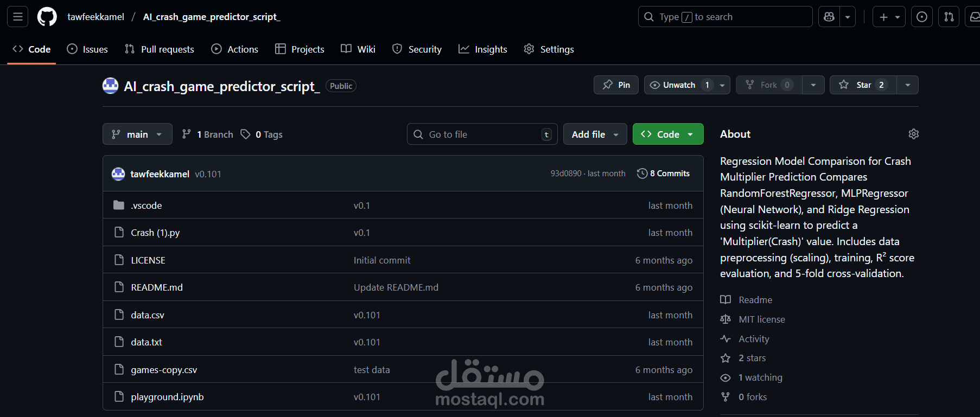This screenshot has width=980, height=417.
Task: Pin this repository
Action: pyautogui.click(x=616, y=85)
